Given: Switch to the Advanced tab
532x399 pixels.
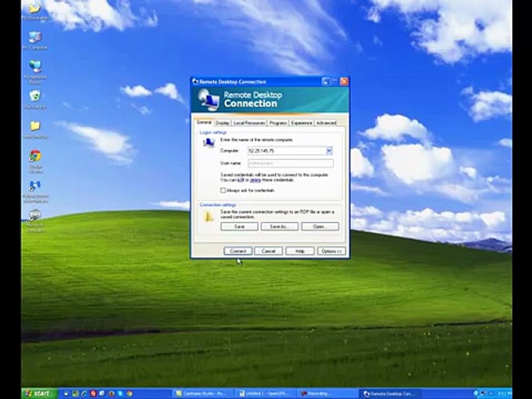Looking at the screenshot, I should (x=326, y=123).
